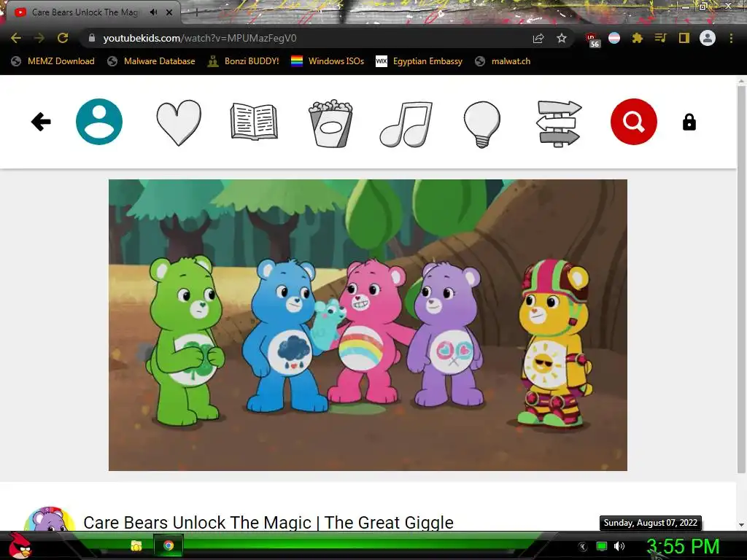Click the padlock site info icon

tap(91, 38)
